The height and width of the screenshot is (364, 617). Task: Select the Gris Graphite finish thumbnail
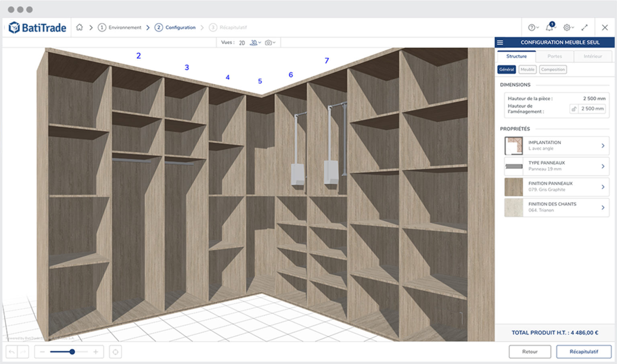click(513, 187)
